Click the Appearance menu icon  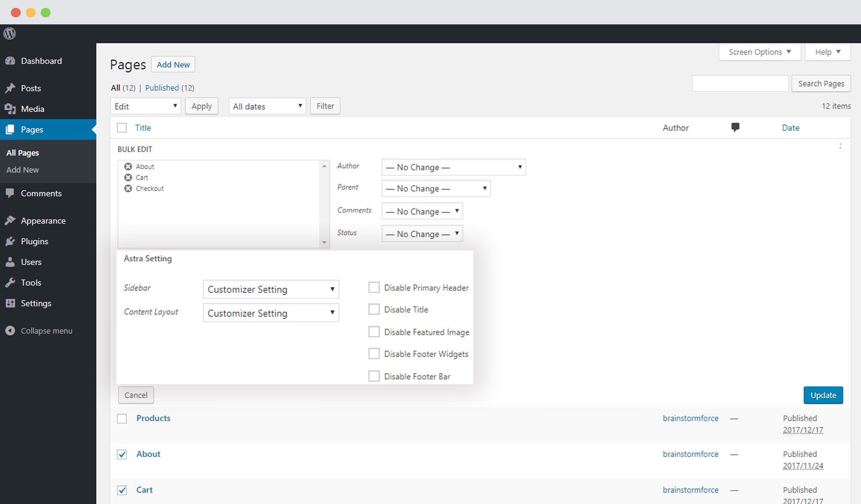click(x=10, y=220)
